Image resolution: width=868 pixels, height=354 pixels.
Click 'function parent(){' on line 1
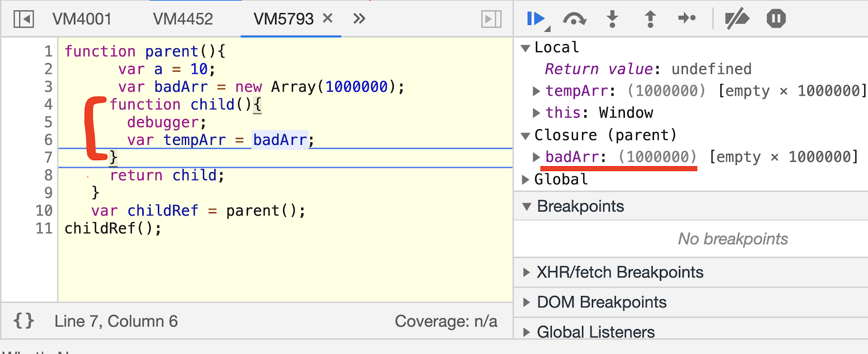(145, 52)
